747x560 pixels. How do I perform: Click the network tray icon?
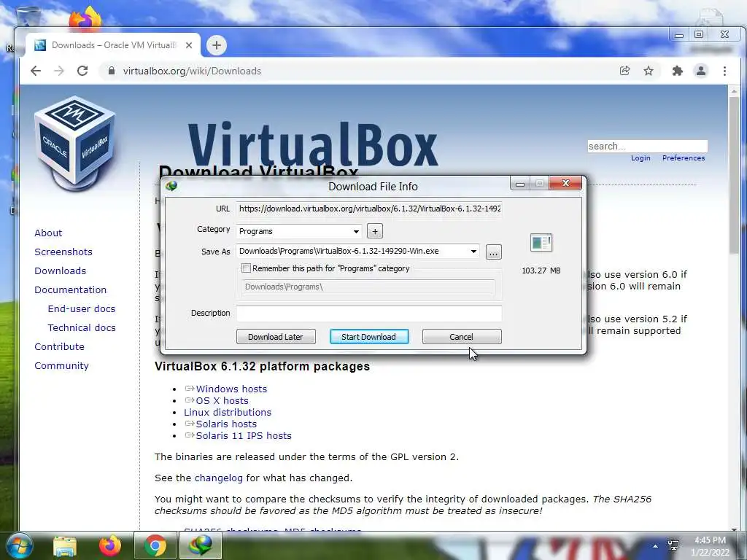tap(673, 545)
